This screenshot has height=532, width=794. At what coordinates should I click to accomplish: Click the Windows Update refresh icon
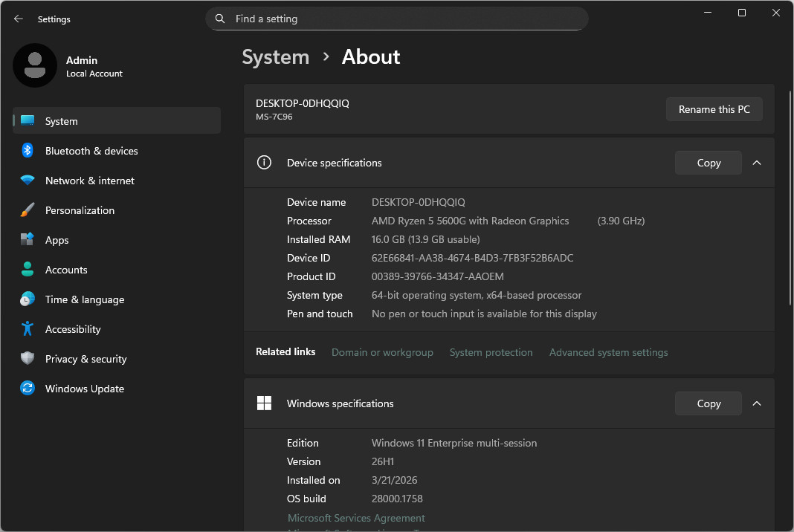pos(28,389)
